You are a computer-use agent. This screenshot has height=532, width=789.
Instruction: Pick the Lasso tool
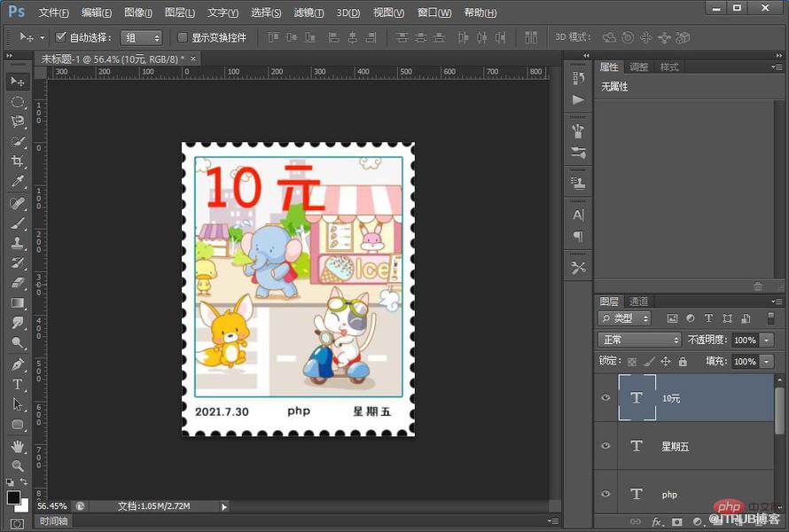pyautogui.click(x=18, y=121)
